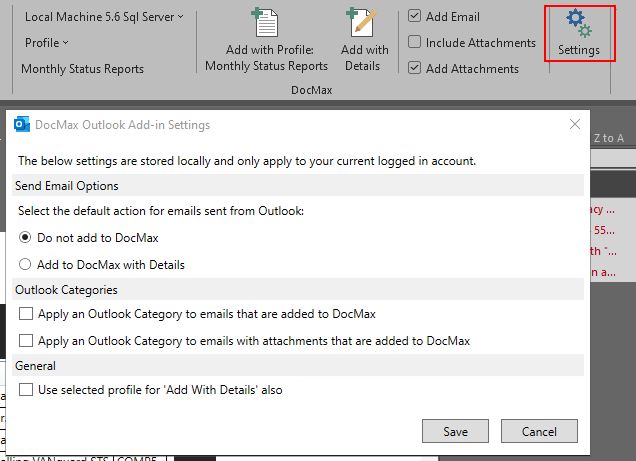Image resolution: width=636 pixels, height=461 pixels.
Task: Click the DocMax ribbon group label
Action: pyautogui.click(x=310, y=90)
